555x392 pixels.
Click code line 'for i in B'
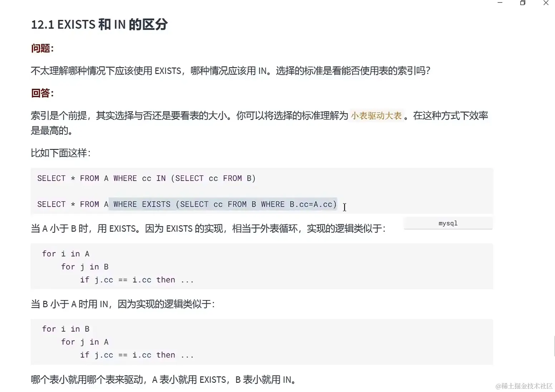point(66,329)
